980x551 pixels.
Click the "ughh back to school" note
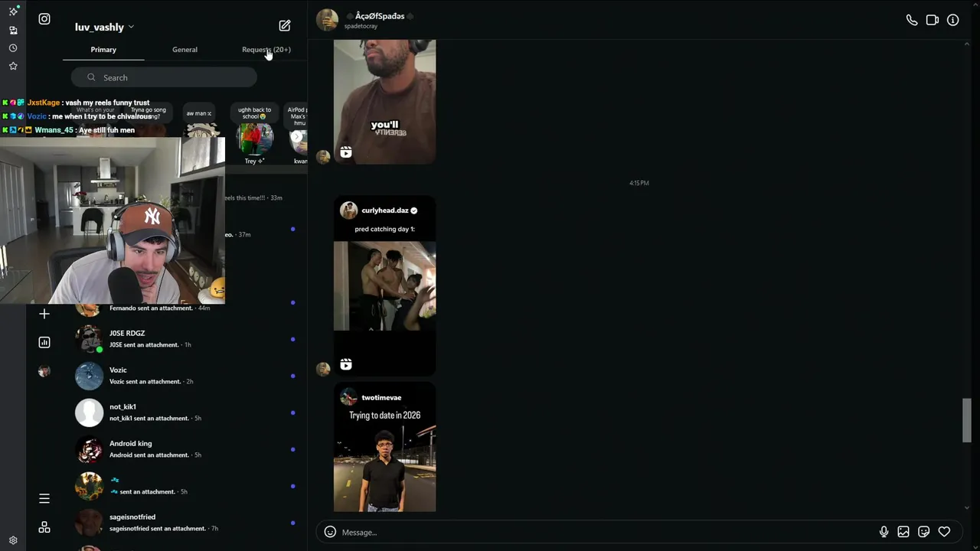point(254,113)
